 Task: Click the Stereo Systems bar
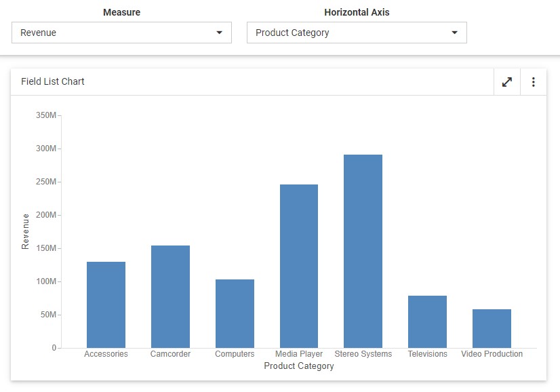(363, 251)
